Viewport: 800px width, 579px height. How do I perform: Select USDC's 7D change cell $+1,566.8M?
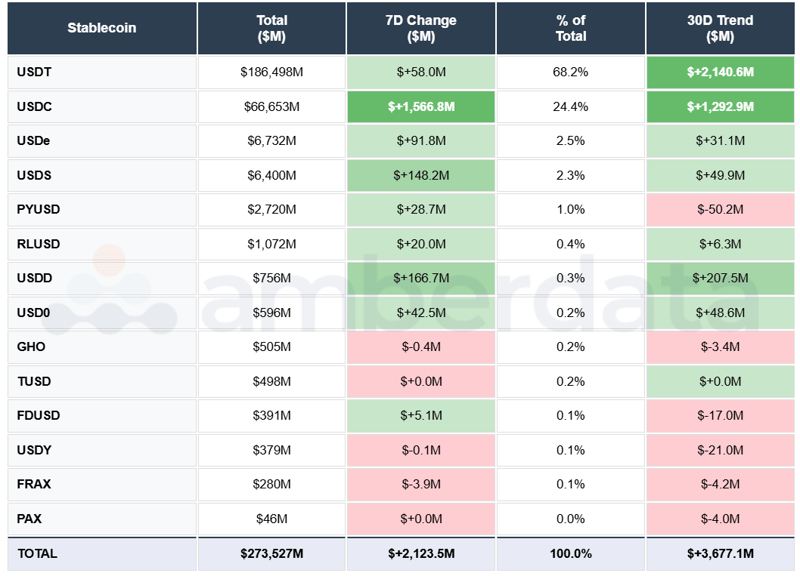420,107
